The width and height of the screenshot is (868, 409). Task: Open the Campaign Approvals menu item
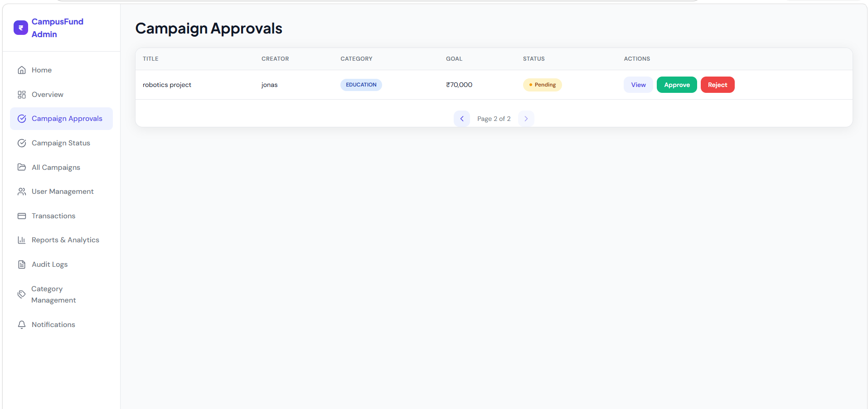point(61,119)
